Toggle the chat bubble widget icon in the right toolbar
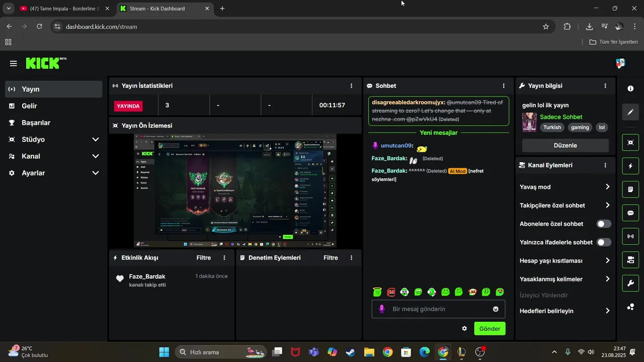This screenshot has height=362, width=644. (630, 213)
